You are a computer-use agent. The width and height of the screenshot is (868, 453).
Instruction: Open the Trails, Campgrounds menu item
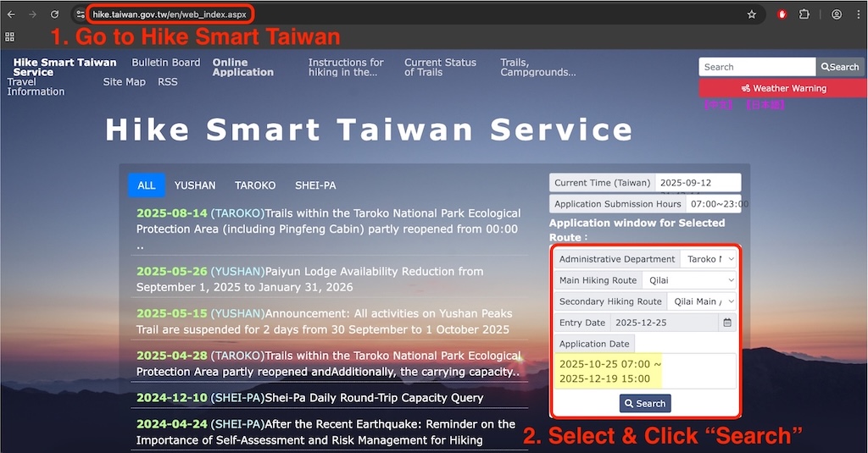point(538,67)
